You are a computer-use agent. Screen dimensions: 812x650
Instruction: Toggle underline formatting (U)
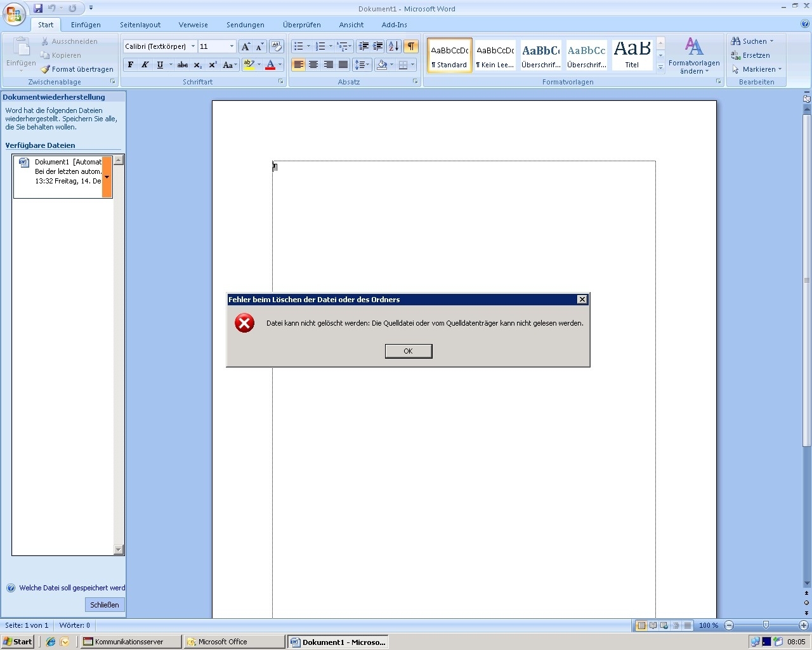[160, 65]
